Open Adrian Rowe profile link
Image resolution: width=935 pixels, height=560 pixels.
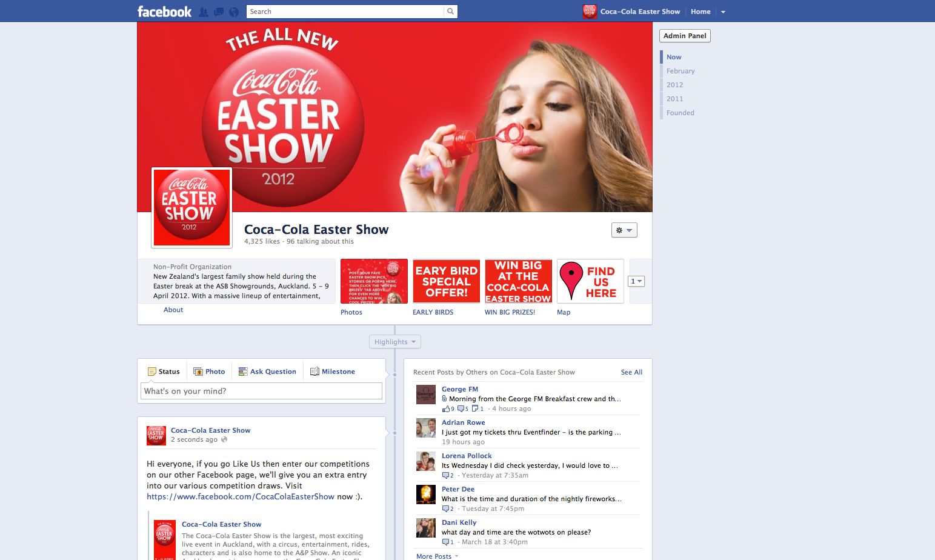(x=464, y=422)
